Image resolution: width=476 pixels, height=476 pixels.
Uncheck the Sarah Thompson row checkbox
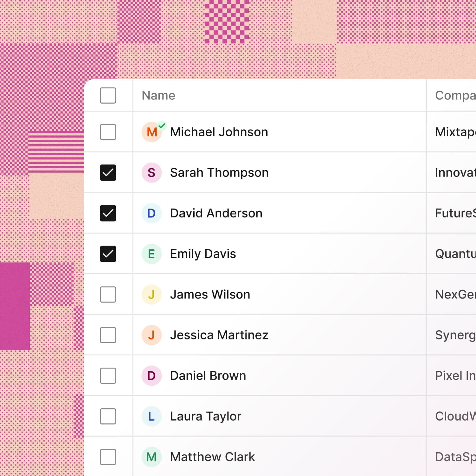108,173
